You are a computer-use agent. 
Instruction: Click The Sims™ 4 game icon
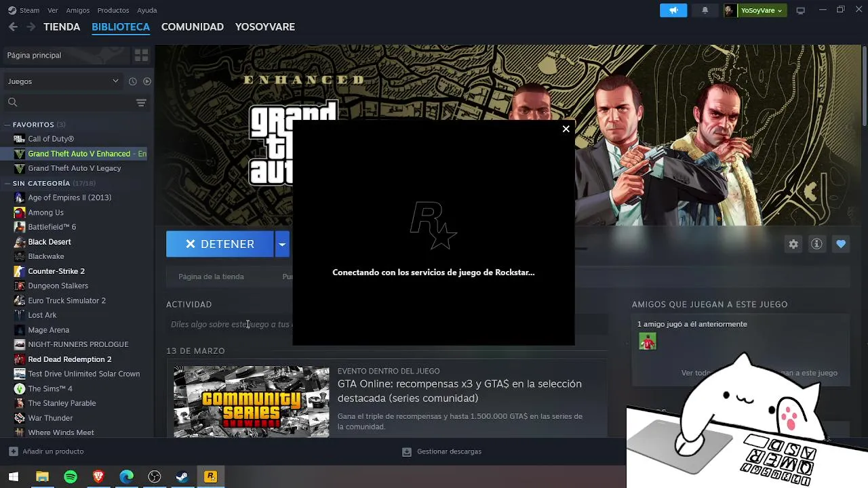pyautogui.click(x=20, y=388)
